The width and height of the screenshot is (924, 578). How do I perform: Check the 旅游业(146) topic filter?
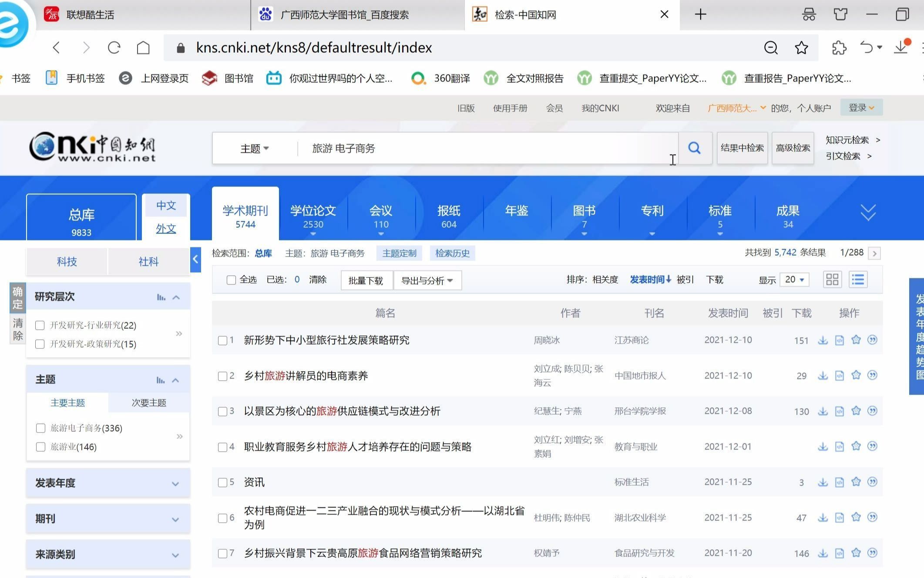40,447
